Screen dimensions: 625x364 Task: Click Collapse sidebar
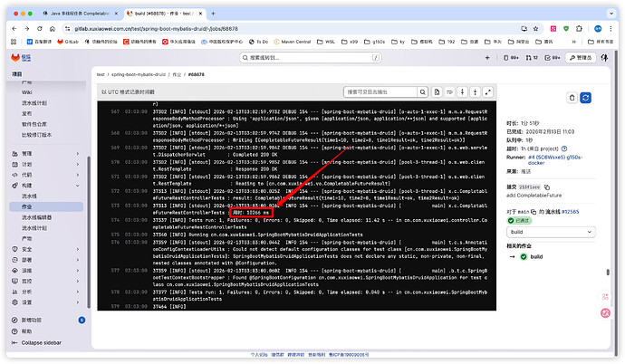click(x=36, y=343)
